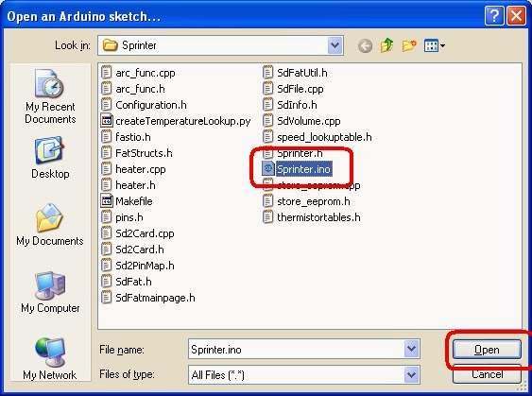Select My Network places shortcut
Image resolution: width=532 pixels, height=396 pixels.
pos(50,359)
